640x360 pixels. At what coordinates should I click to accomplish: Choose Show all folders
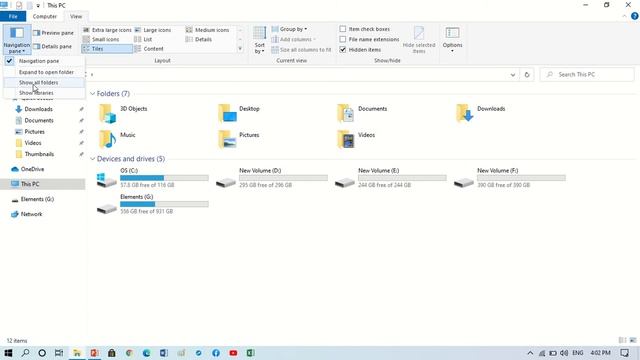point(44,82)
